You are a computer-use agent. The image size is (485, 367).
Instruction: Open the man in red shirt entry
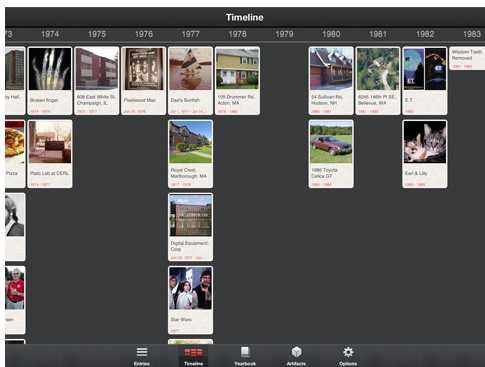(15, 300)
